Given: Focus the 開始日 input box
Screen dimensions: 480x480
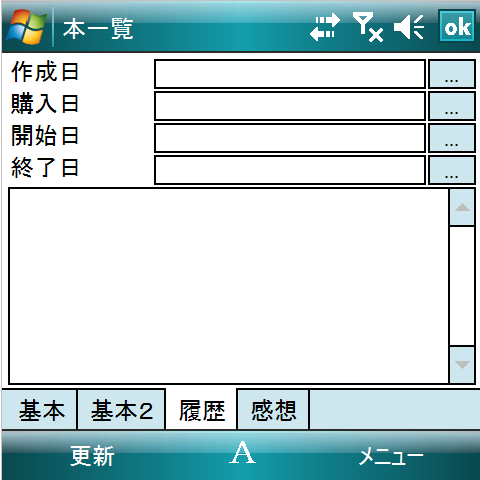Looking at the screenshot, I should click(x=290, y=138).
